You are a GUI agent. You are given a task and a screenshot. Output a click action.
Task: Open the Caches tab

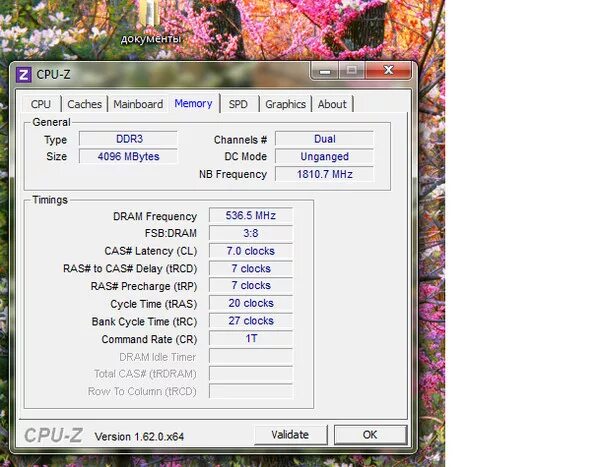[x=85, y=104]
